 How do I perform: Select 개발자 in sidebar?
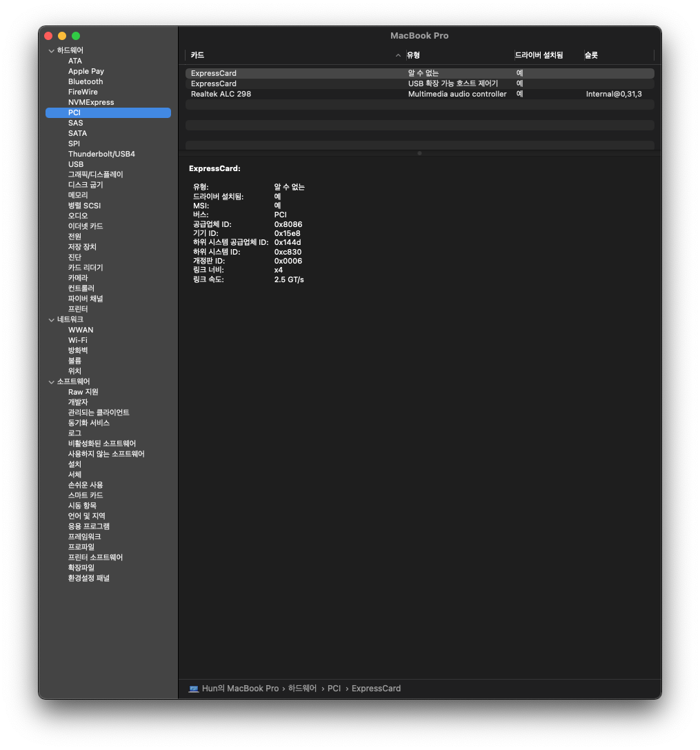click(x=78, y=402)
